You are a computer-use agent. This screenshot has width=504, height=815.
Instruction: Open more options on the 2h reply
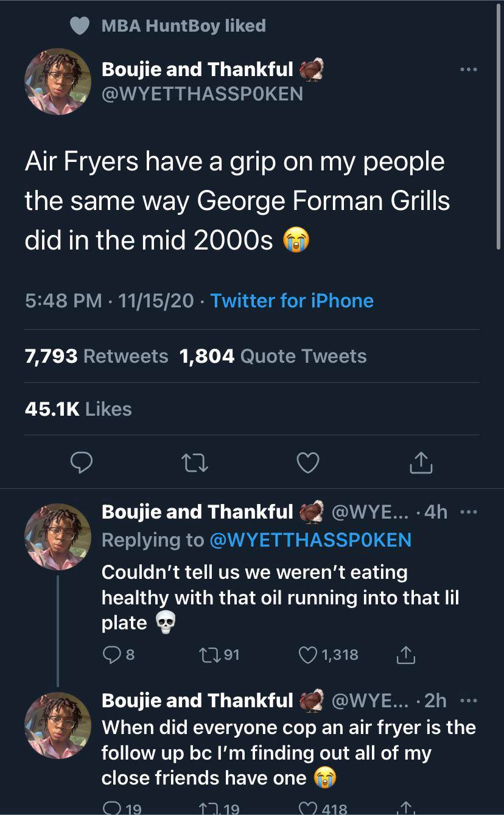tap(469, 701)
